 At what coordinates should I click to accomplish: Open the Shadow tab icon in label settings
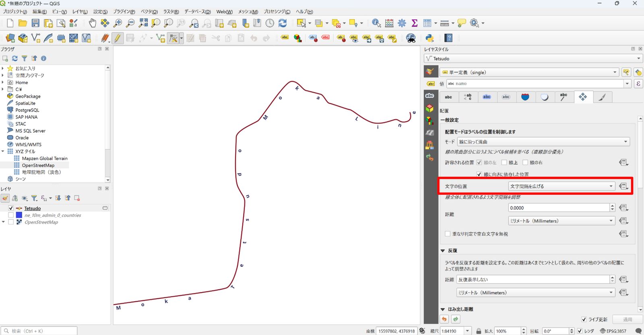[545, 97]
